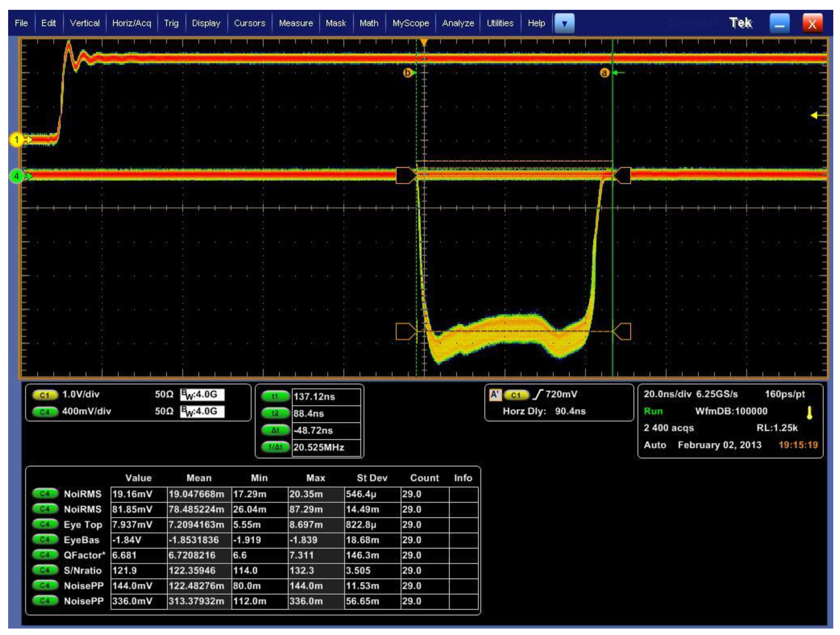Click the A' trigger type indicator
Screen dimensions: 840x635
tap(495, 395)
